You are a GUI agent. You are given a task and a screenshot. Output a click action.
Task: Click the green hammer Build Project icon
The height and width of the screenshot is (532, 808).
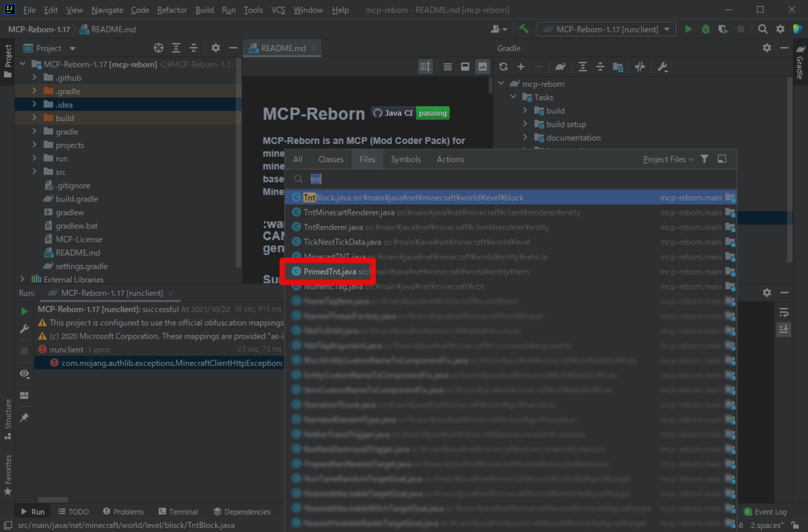point(524,29)
